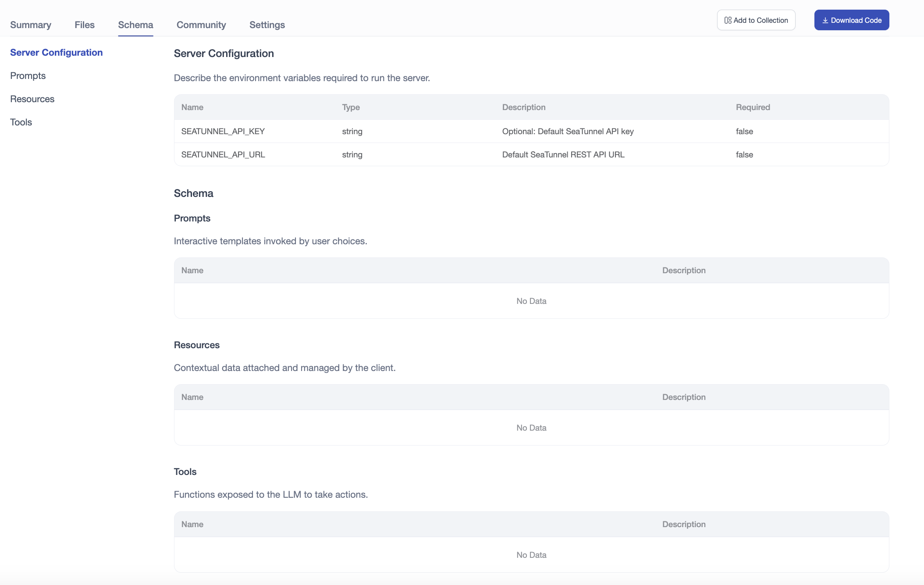
Task: Jump to Tools section in sidebar
Action: pyautogui.click(x=21, y=122)
